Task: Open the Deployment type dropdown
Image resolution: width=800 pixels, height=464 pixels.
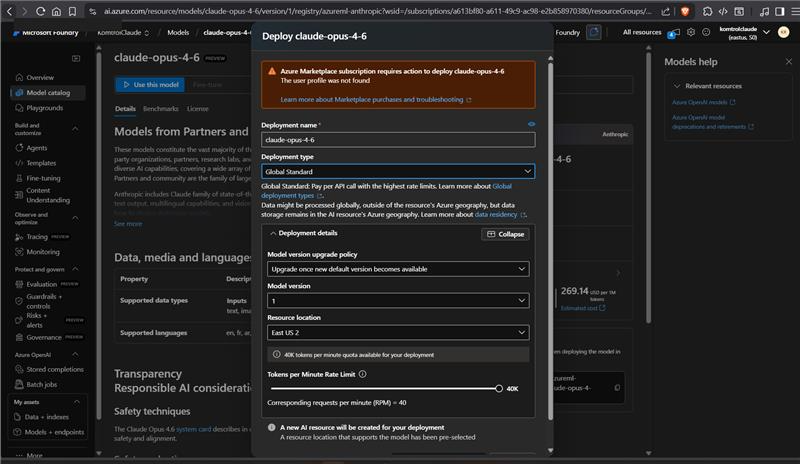Action: 398,172
